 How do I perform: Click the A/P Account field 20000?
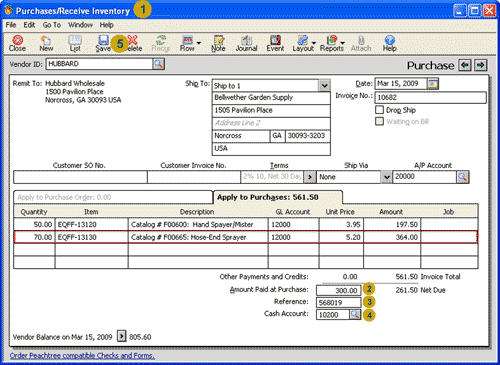(425, 177)
